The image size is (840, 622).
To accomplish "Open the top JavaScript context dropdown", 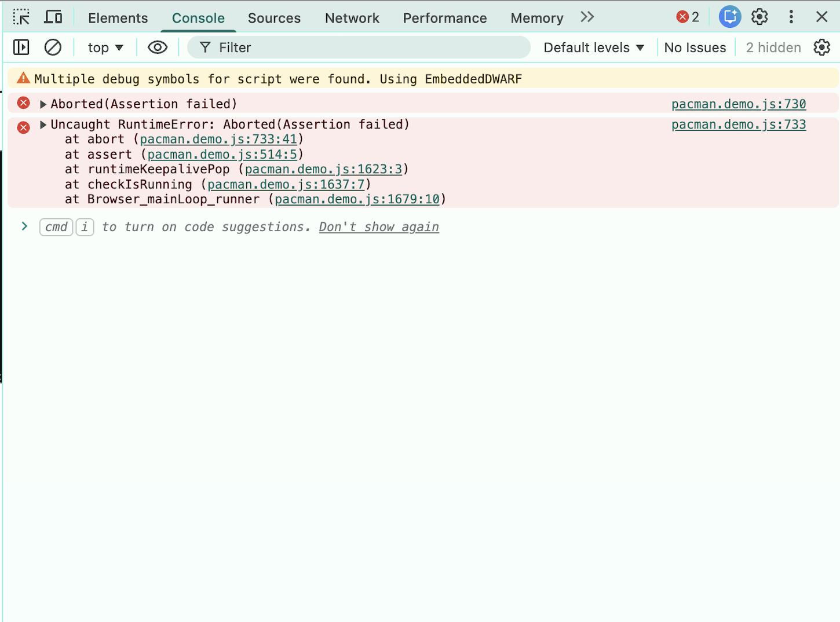I will (x=105, y=47).
